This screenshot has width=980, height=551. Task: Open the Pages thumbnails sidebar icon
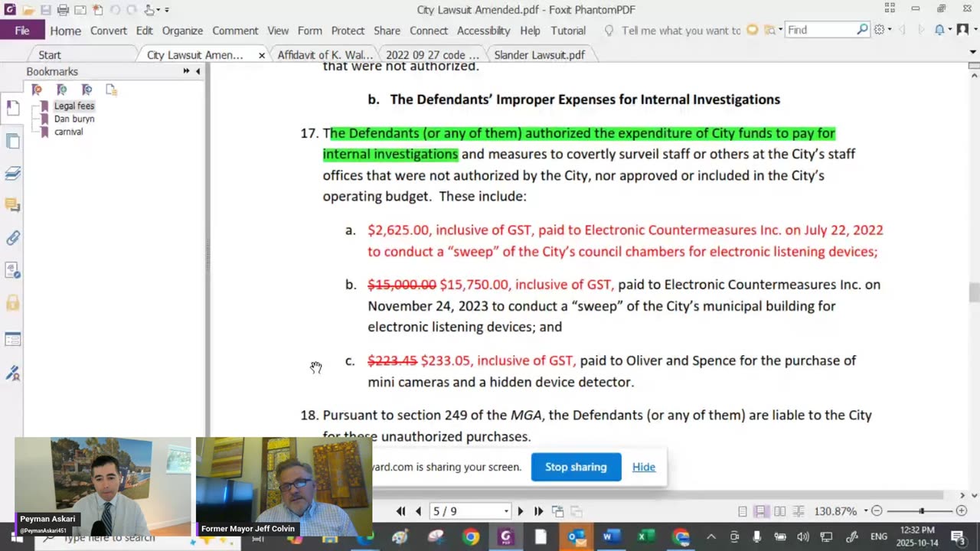pos(12,141)
